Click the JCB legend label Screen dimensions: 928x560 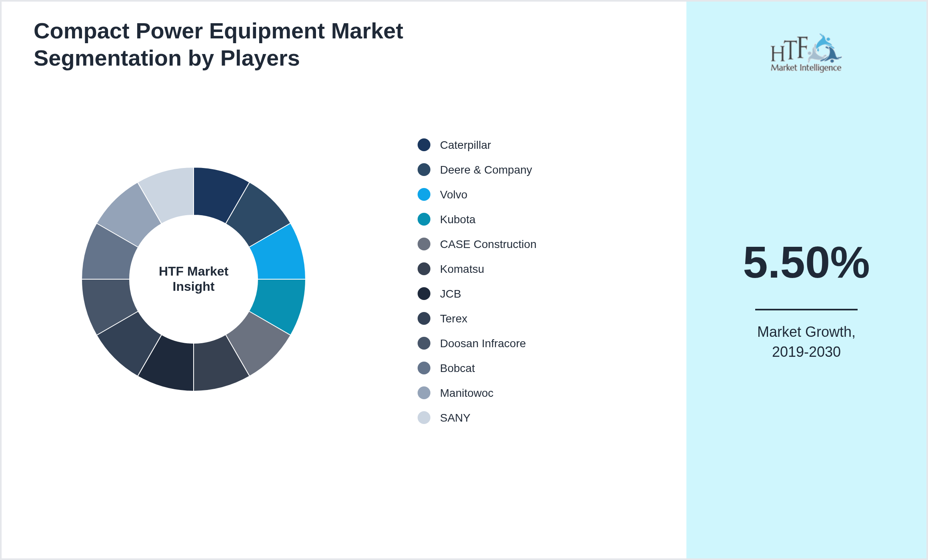click(450, 294)
